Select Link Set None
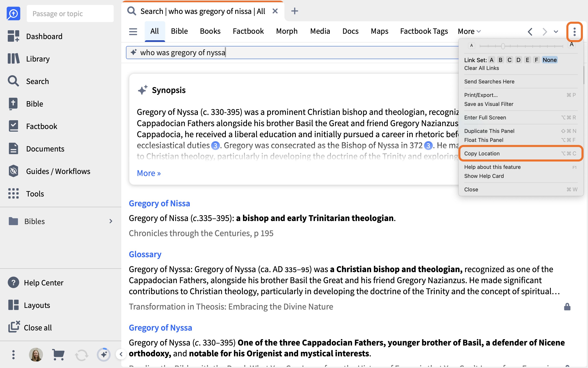This screenshot has height=368, width=588. tap(550, 60)
